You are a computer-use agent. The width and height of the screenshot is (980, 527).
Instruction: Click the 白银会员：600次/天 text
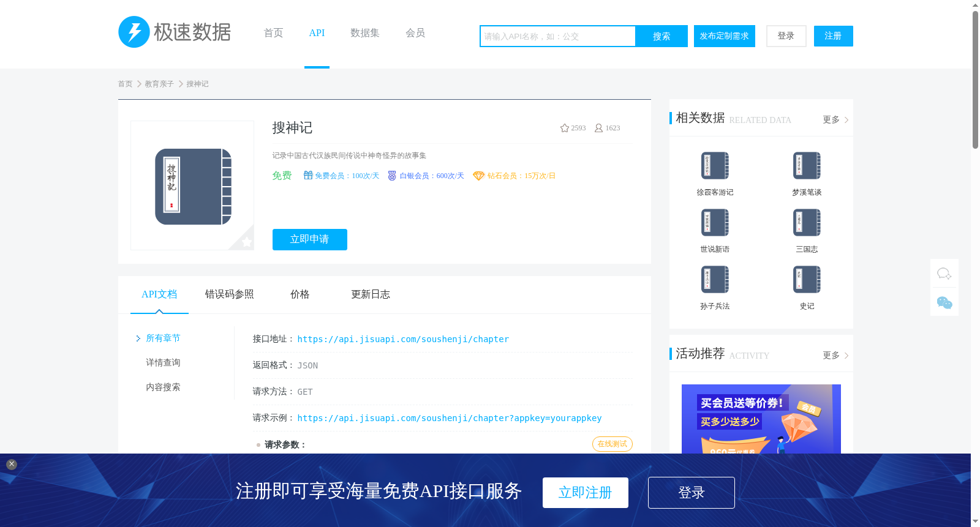432,176
